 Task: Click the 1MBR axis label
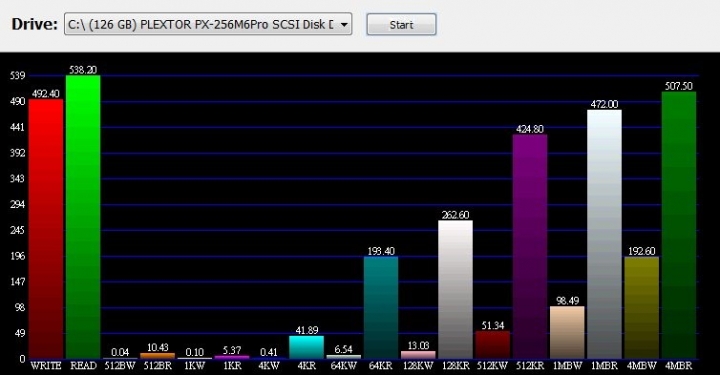[604, 366]
